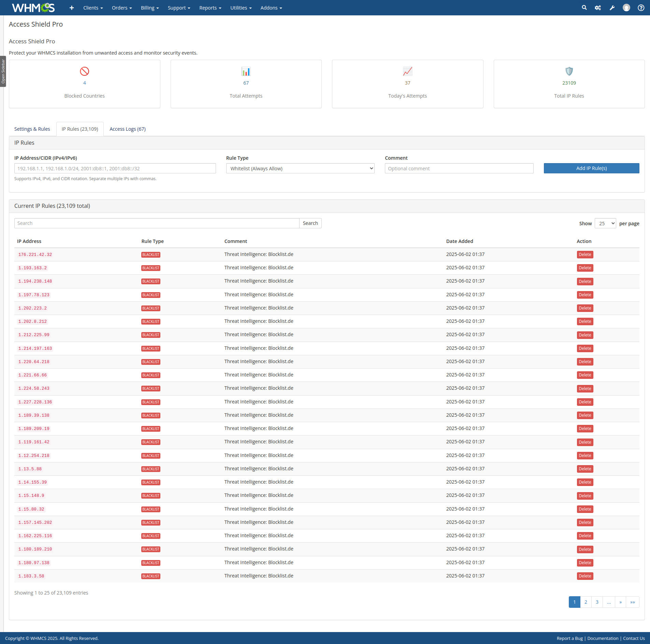Open the Rule Type dropdown
Image resolution: width=650 pixels, height=644 pixels.
[300, 168]
